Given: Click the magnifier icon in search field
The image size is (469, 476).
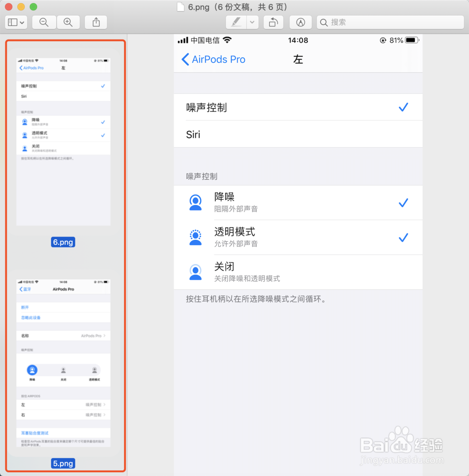Looking at the screenshot, I should click(324, 22).
